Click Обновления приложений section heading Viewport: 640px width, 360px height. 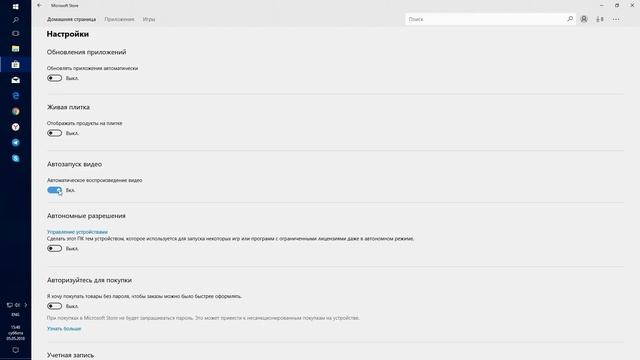(87, 52)
